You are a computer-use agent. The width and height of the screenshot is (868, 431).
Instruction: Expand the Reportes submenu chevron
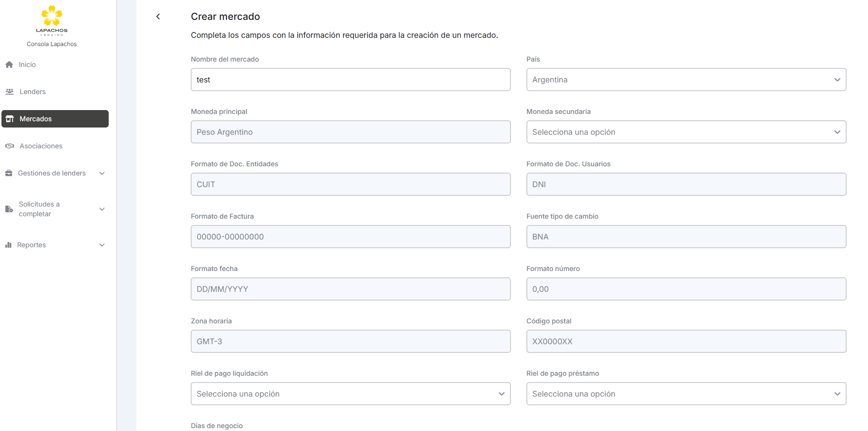click(x=102, y=245)
